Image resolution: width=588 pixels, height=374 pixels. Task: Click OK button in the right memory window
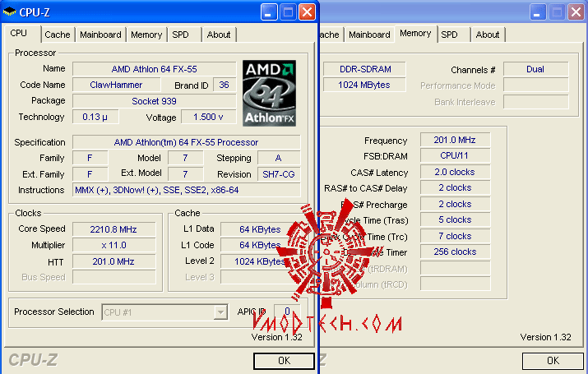tap(553, 361)
